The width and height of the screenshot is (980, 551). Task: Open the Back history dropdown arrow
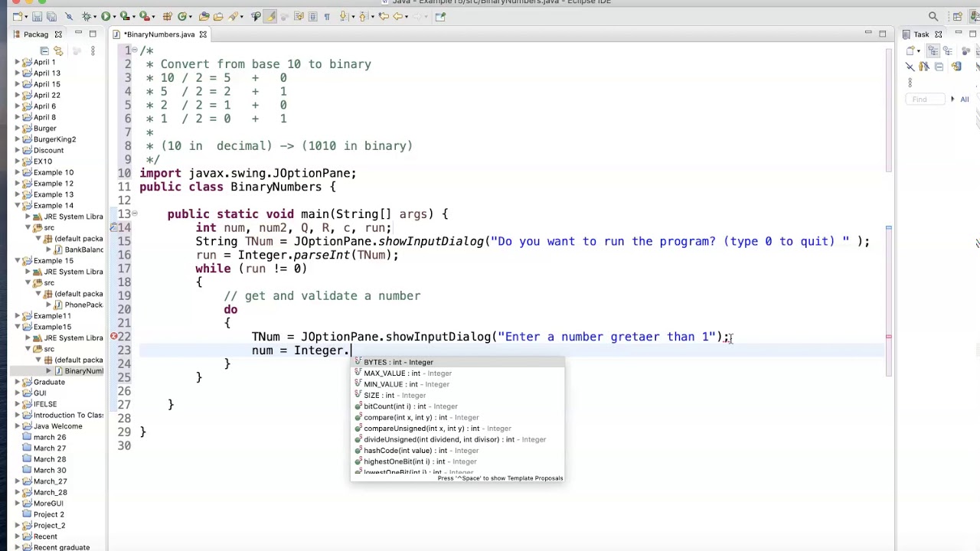click(x=407, y=16)
